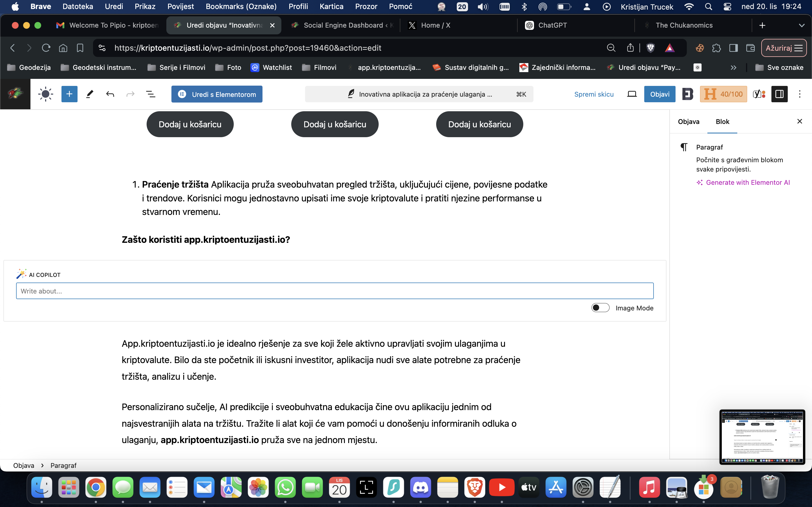The height and width of the screenshot is (507, 812).
Task: Click the Undo arrow icon
Action: 110,94
